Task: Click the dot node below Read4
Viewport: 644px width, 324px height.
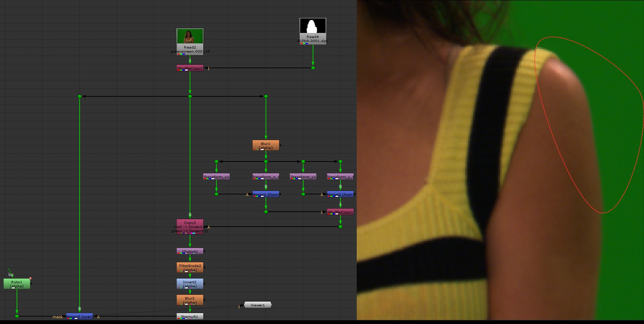Action: [x=313, y=68]
